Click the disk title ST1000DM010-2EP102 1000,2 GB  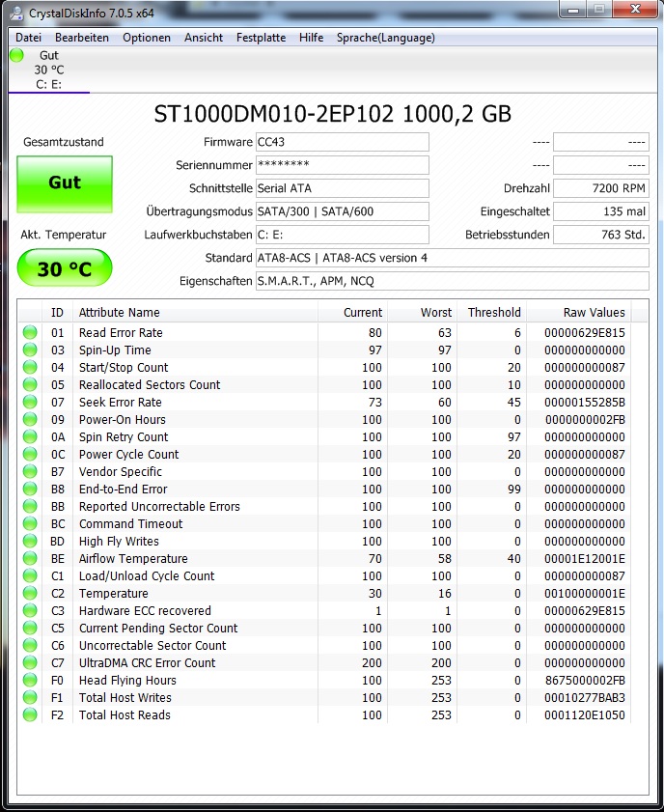pos(332,114)
